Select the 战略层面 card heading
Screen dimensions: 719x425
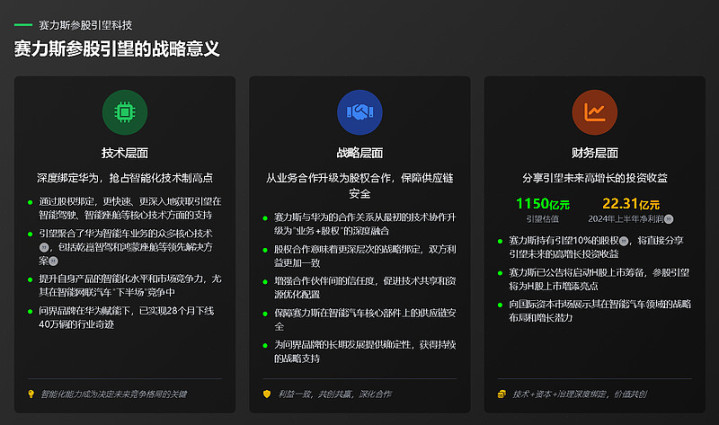[x=360, y=153]
